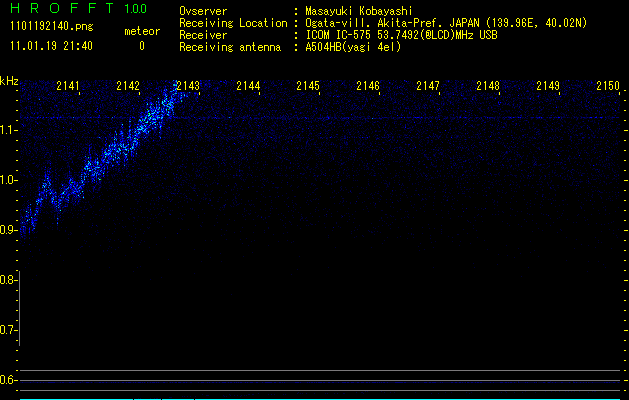Click the 2146 time axis label

[x=368, y=85]
